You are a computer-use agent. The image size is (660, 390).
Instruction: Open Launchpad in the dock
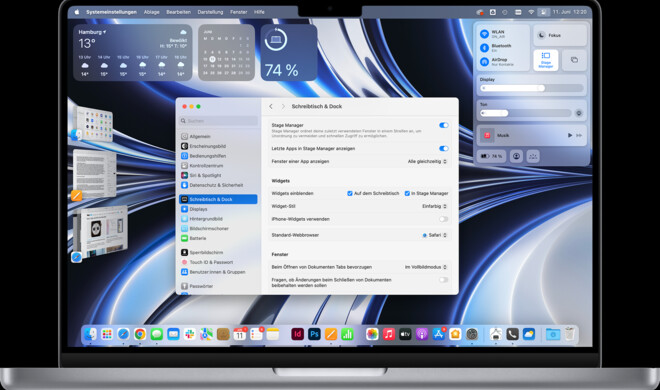(x=107, y=334)
